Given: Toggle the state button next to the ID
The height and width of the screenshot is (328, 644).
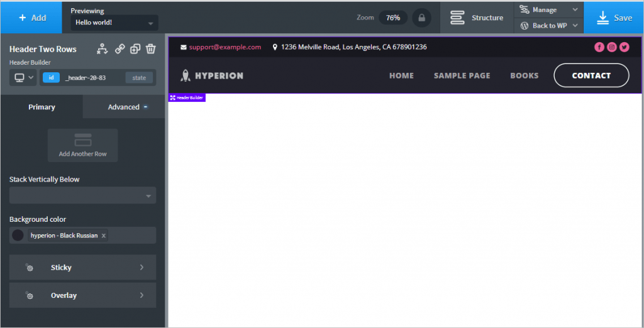Looking at the screenshot, I should [x=139, y=78].
